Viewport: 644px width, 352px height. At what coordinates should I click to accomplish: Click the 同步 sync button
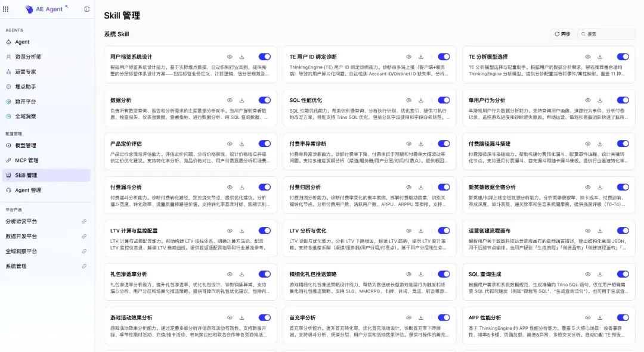(562, 34)
